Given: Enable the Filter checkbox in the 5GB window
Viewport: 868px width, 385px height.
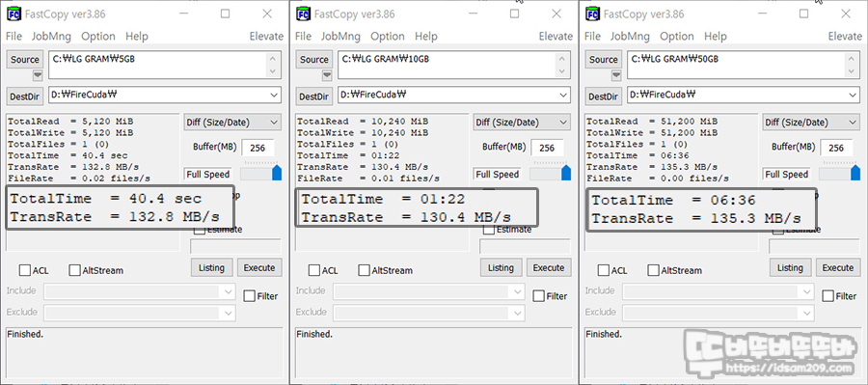Looking at the screenshot, I should 250,296.
